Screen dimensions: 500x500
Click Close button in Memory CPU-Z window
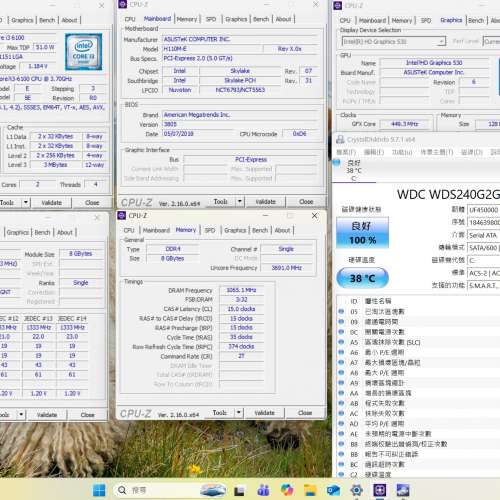305,413
